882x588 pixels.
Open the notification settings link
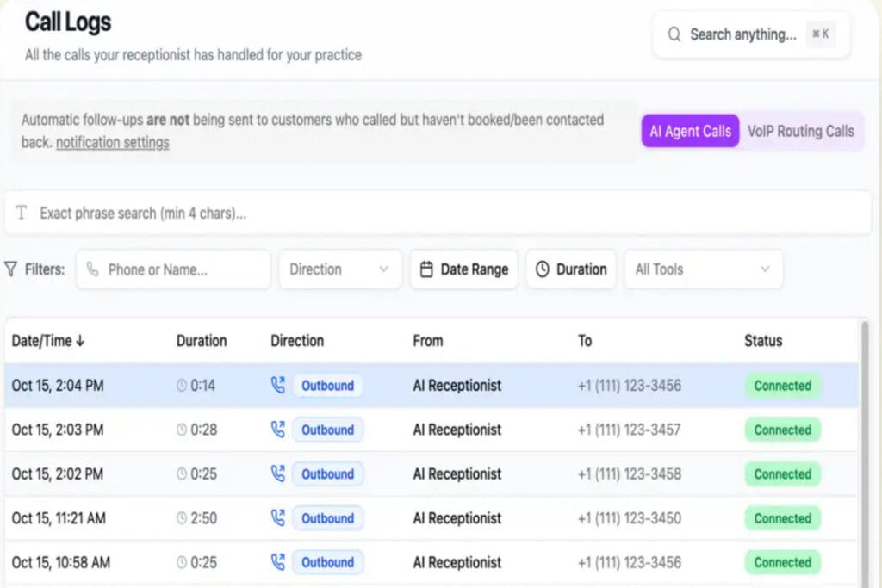coord(112,143)
